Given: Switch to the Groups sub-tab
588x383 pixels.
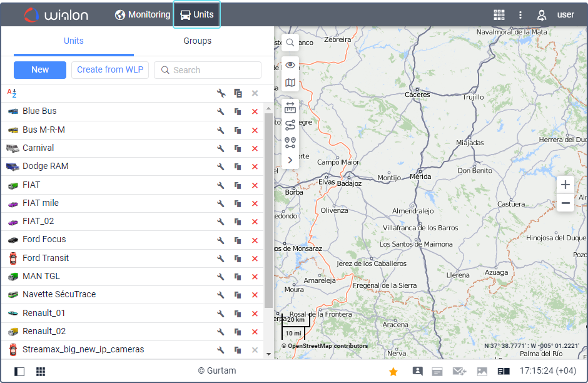Looking at the screenshot, I should pos(197,41).
